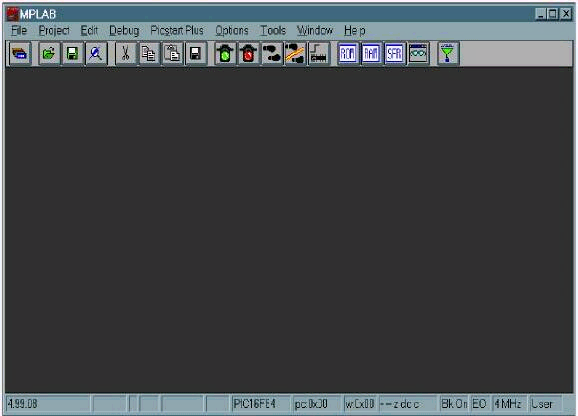Screen dimensions: 578x416
Task: Click the change toolbar icon
Action: [x=20, y=54]
